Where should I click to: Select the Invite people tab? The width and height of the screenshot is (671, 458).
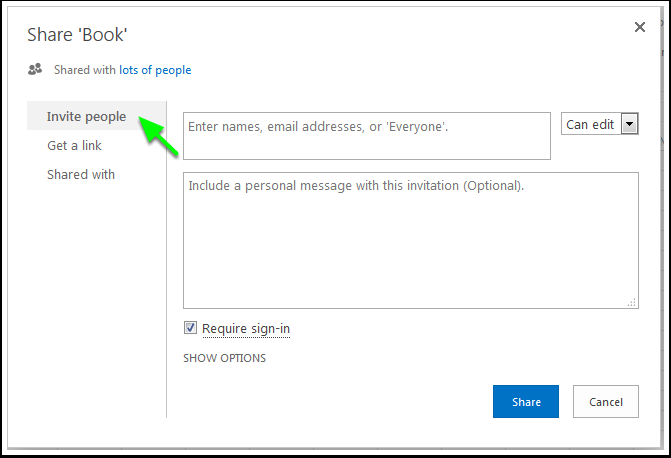tap(86, 117)
